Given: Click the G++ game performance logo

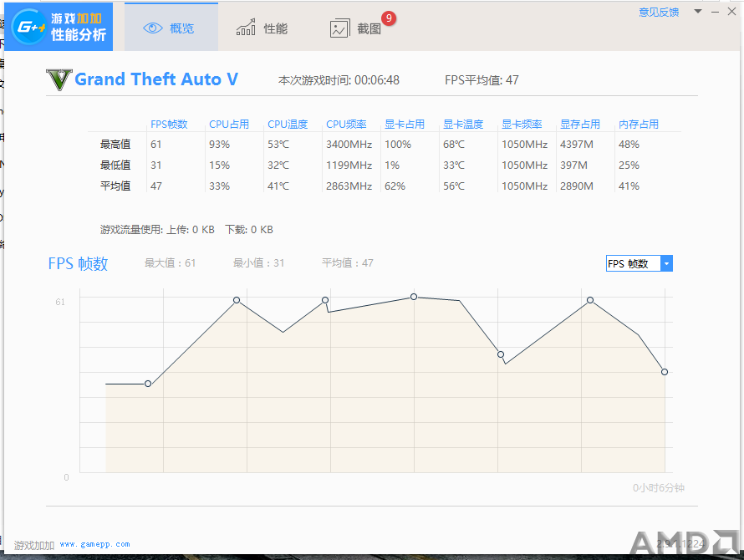Looking at the screenshot, I should (x=59, y=27).
